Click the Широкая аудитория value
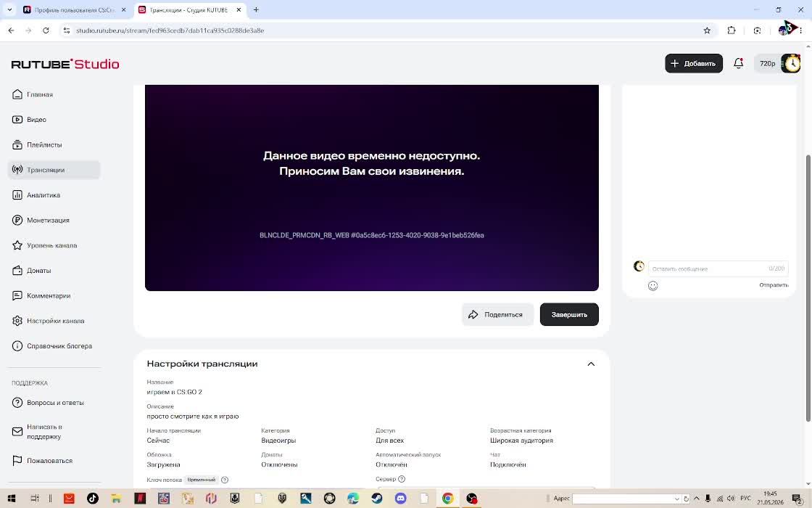This screenshot has height=508, width=812. (521, 441)
